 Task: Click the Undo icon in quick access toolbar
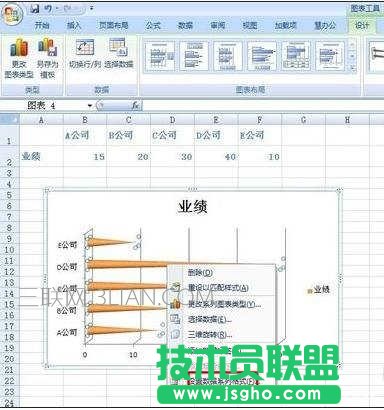pyautogui.click(x=48, y=8)
